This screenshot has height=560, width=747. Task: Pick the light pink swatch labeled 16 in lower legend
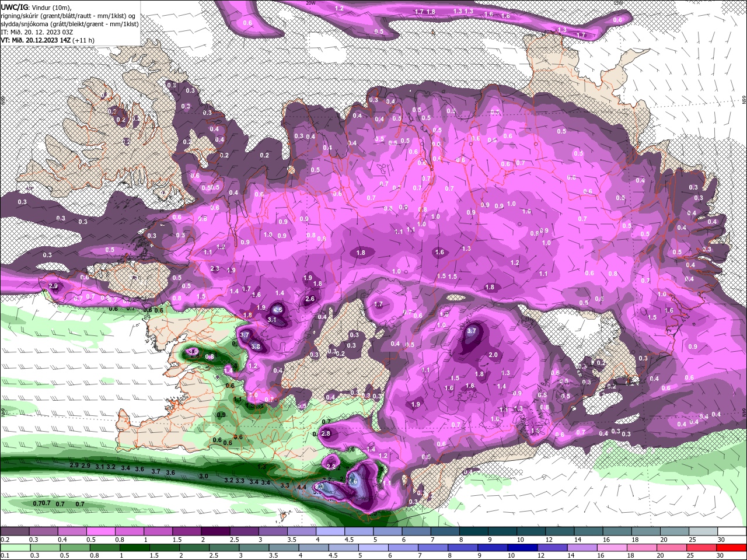[613, 548]
